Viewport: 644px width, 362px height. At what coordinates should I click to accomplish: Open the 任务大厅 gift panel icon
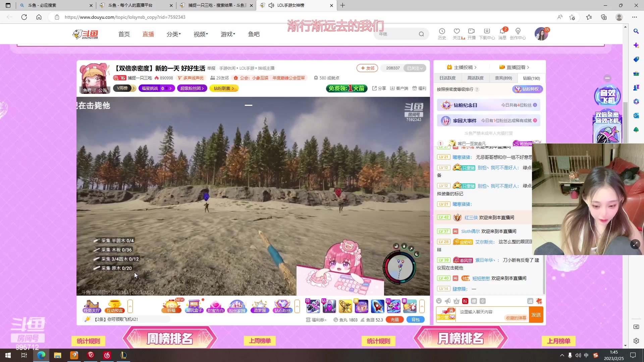[x=91, y=306]
